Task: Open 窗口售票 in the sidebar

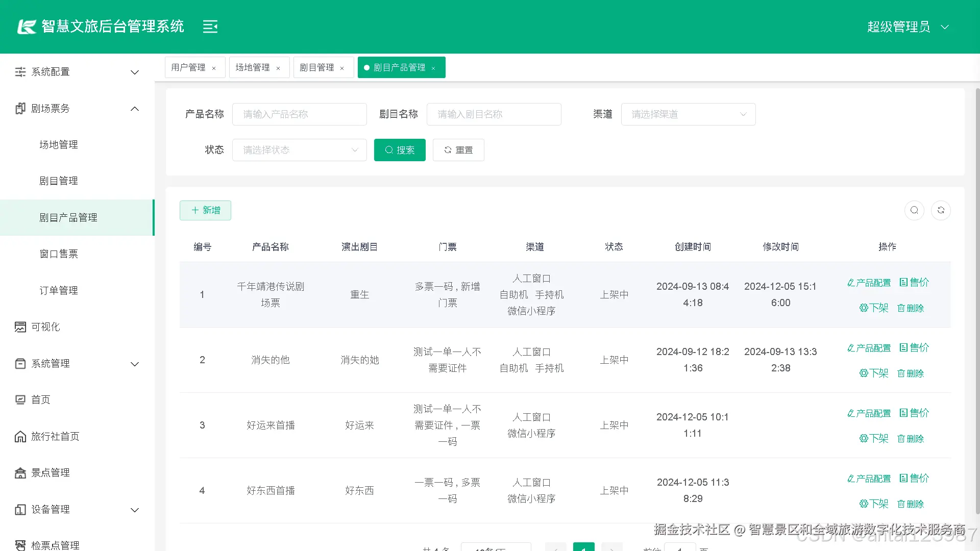Action: click(x=59, y=254)
